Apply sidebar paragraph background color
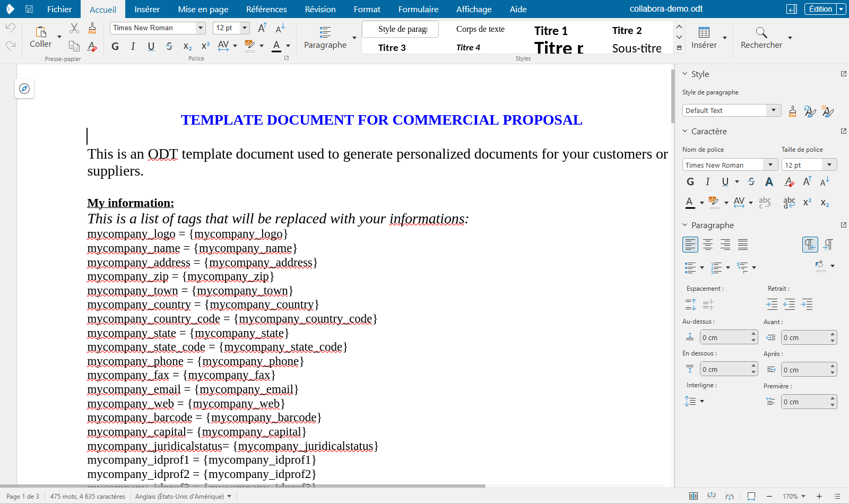This screenshot has width=849, height=504. (x=820, y=266)
